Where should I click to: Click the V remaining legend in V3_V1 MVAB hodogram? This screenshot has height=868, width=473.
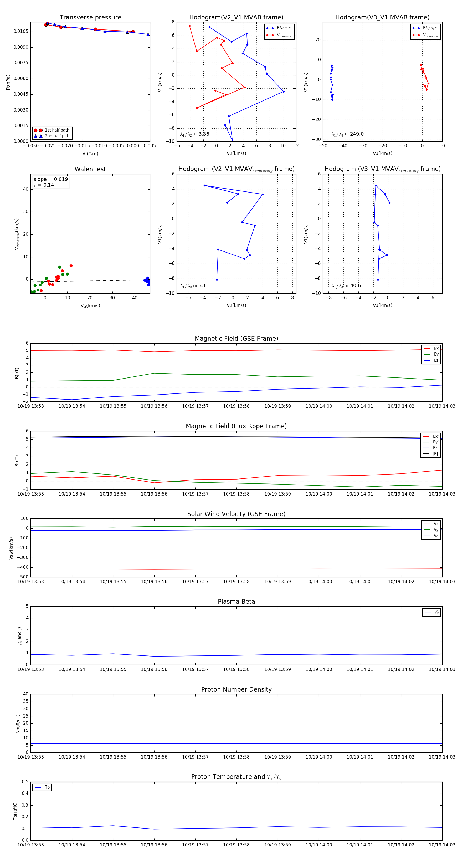[x=425, y=35]
